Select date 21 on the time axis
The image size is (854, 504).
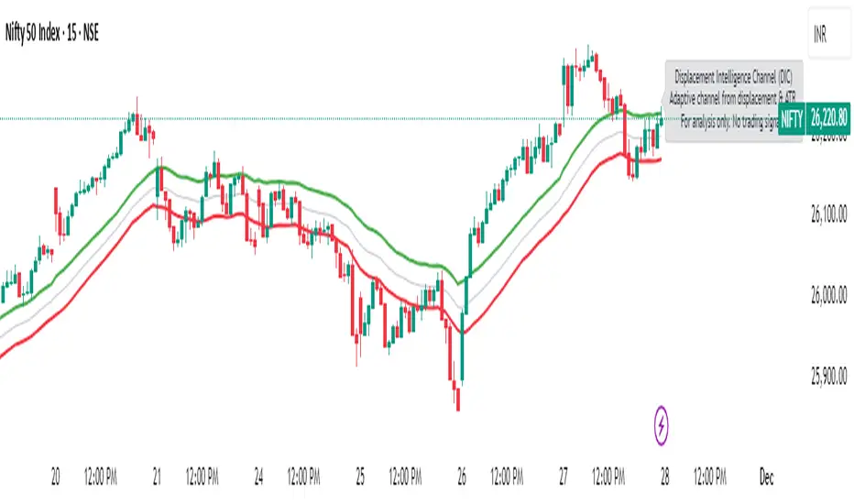pos(158,477)
